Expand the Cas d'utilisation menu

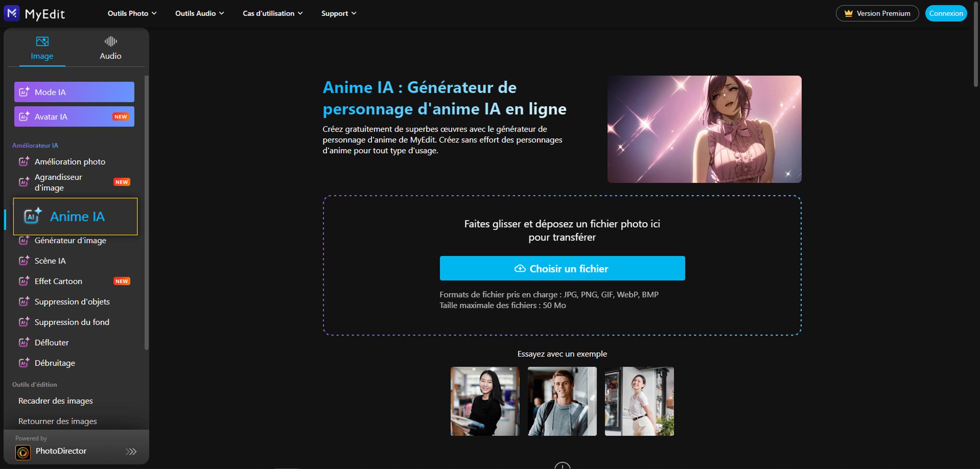click(x=272, y=13)
